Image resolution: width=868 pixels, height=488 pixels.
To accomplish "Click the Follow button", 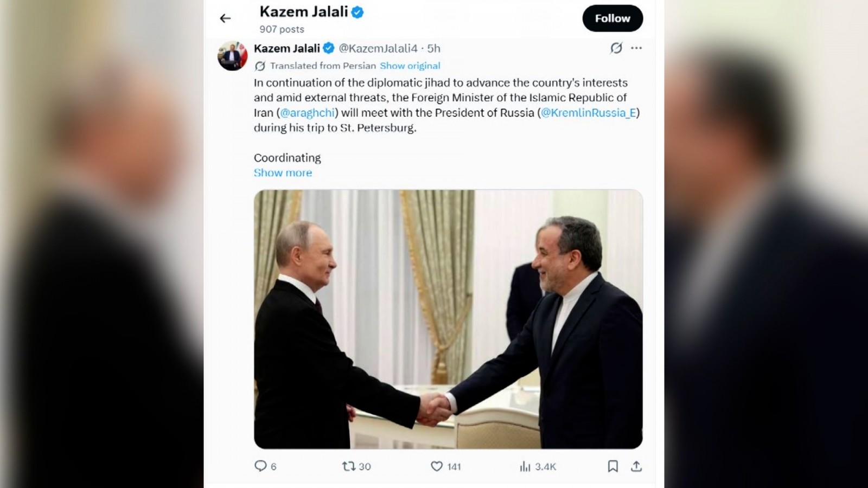I will 612,18.
